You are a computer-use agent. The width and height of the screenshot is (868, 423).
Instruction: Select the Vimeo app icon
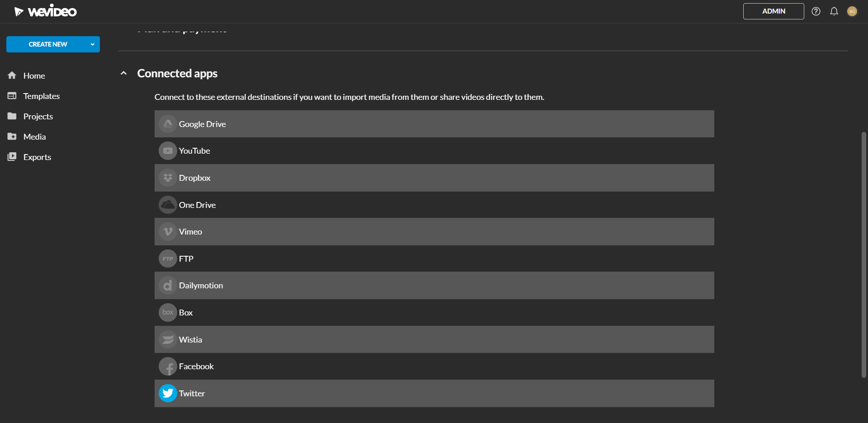168,231
